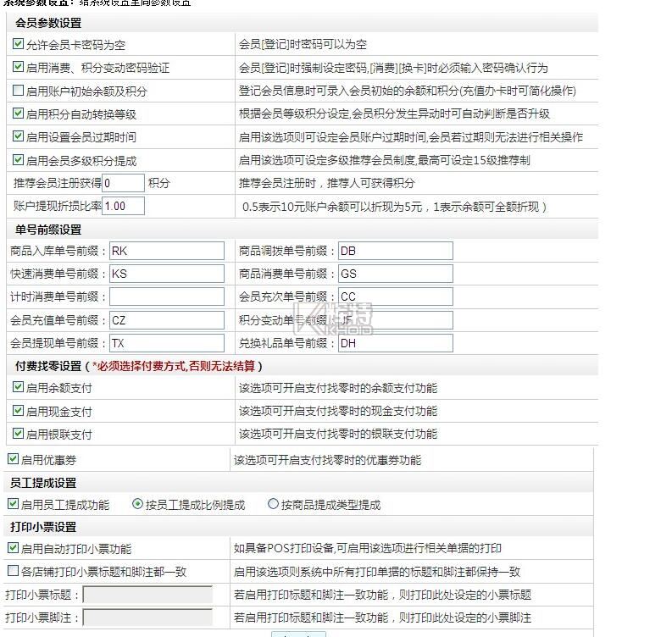Click the 会员参数设置 section header
672x637 pixels.
coord(48,23)
